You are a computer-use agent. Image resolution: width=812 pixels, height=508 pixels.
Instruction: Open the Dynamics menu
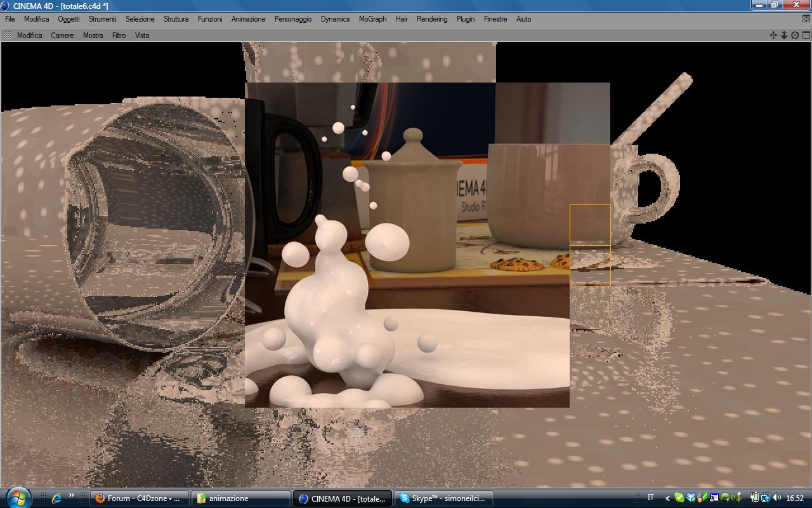(x=335, y=19)
